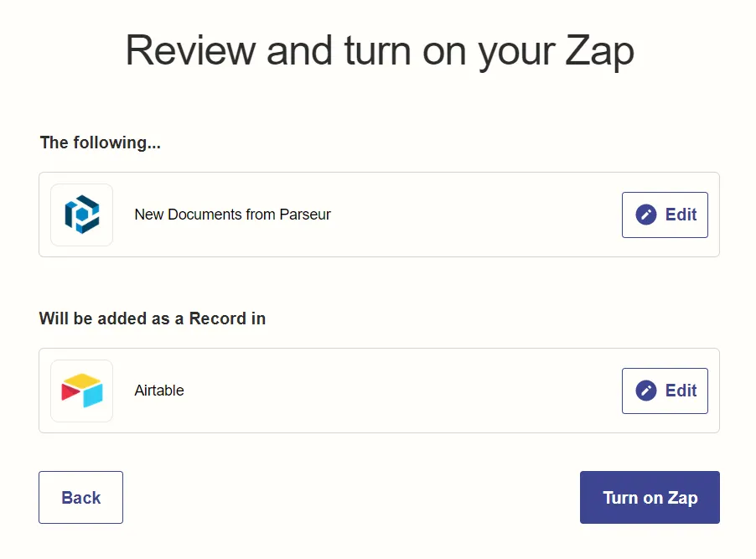This screenshot has width=756, height=559.
Task: Turn on the Zap
Action: click(650, 497)
